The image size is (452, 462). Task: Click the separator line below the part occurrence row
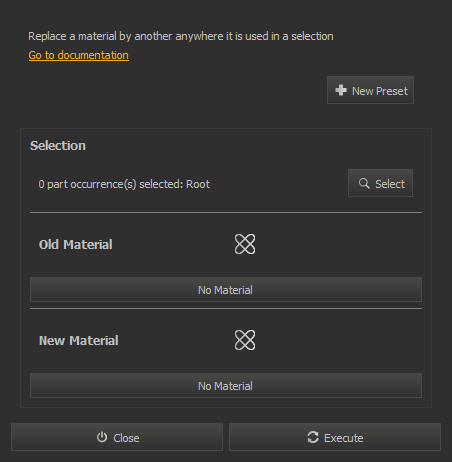click(226, 212)
